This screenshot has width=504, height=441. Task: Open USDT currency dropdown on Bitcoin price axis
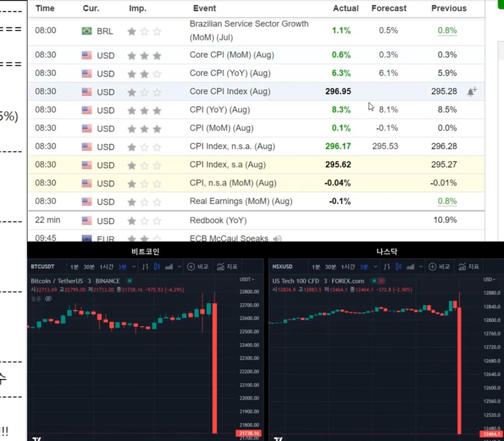[247, 279]
